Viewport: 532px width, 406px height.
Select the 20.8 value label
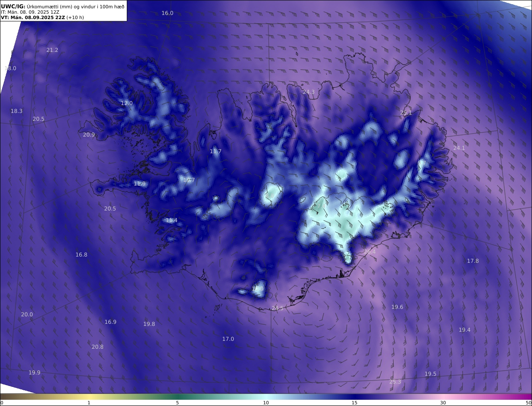[98, 347]
